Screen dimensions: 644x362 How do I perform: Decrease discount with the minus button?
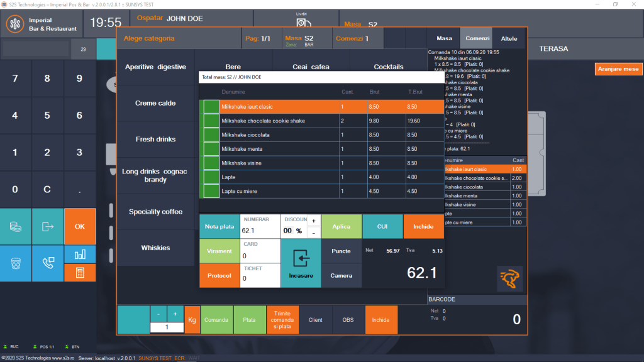point(313,233)
